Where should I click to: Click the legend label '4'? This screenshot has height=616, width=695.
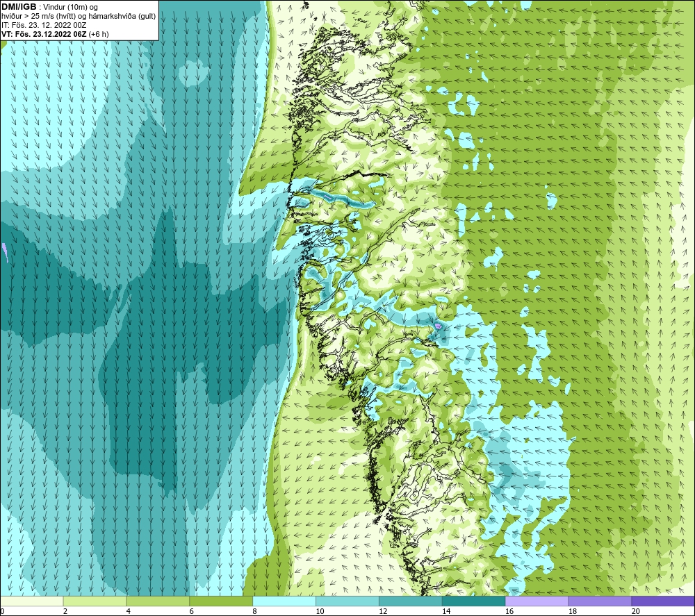(129, 612)
